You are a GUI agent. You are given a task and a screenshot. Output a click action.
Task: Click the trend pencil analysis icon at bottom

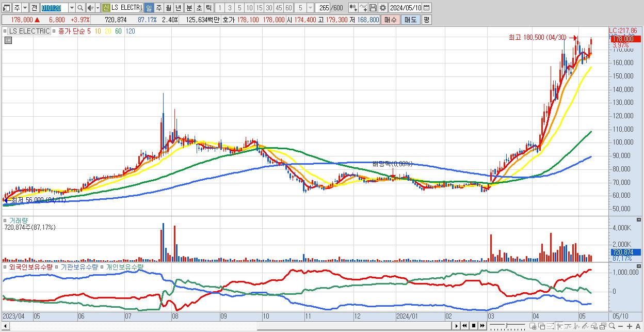click(x=585, y=326)
